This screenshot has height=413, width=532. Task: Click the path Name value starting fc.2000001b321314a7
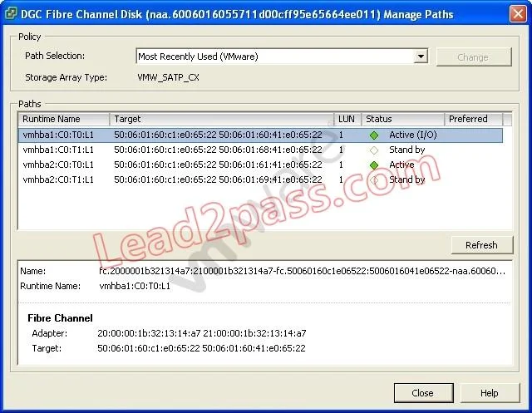(303, 271)
